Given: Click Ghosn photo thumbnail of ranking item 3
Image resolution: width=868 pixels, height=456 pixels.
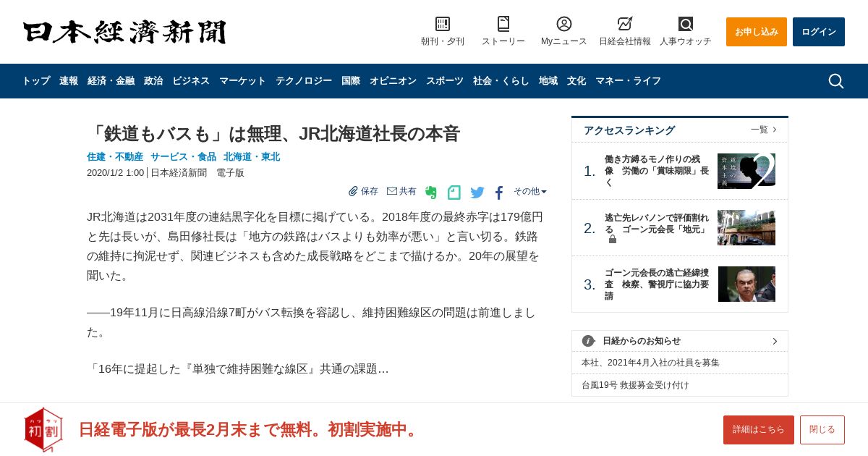Looking at the screenshot, I should tap(746, 284).
